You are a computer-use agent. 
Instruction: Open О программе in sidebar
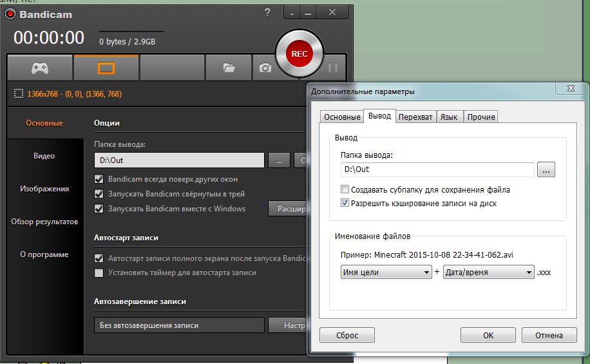(44, 254)
